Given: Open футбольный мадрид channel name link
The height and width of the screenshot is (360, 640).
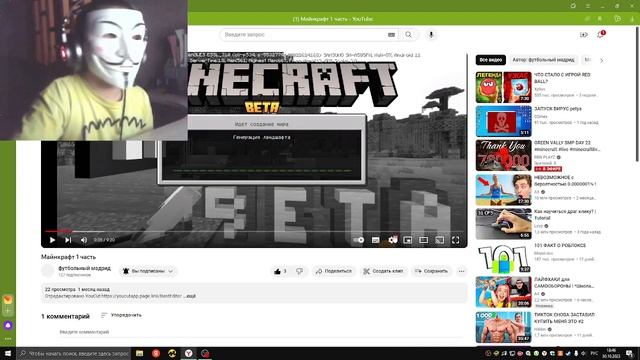Looking at the screenshot, I should pos(84,268).
